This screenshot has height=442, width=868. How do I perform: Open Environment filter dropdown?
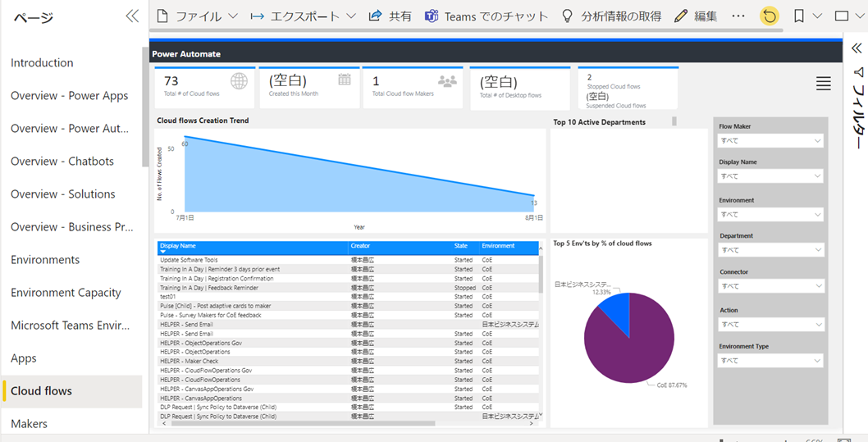770,214
